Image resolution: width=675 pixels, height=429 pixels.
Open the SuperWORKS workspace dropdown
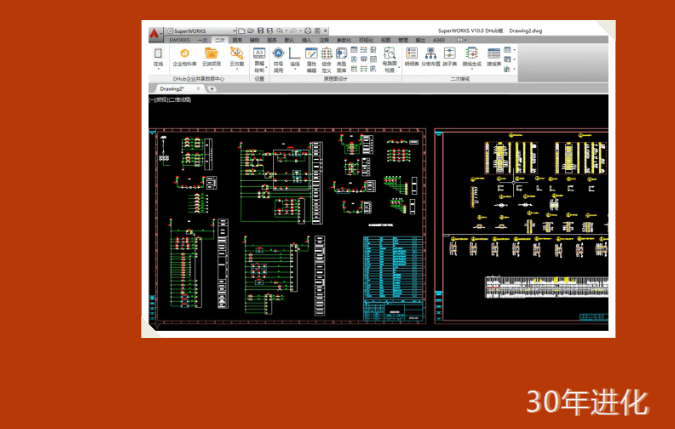click(x=201, y=31)
